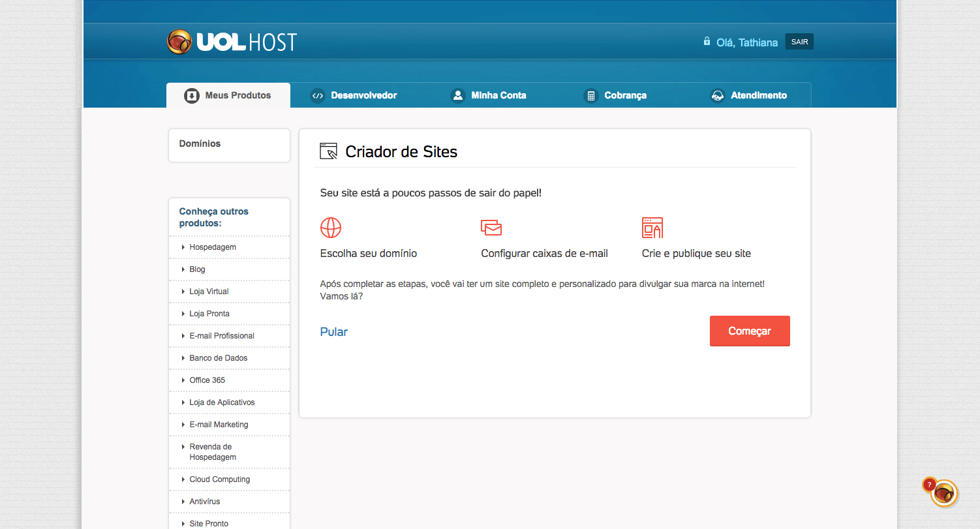Click the person icon beside Minha Conta
Image resolution: width=980 pixels, height=529 pixels.
[x=458, y=96]
